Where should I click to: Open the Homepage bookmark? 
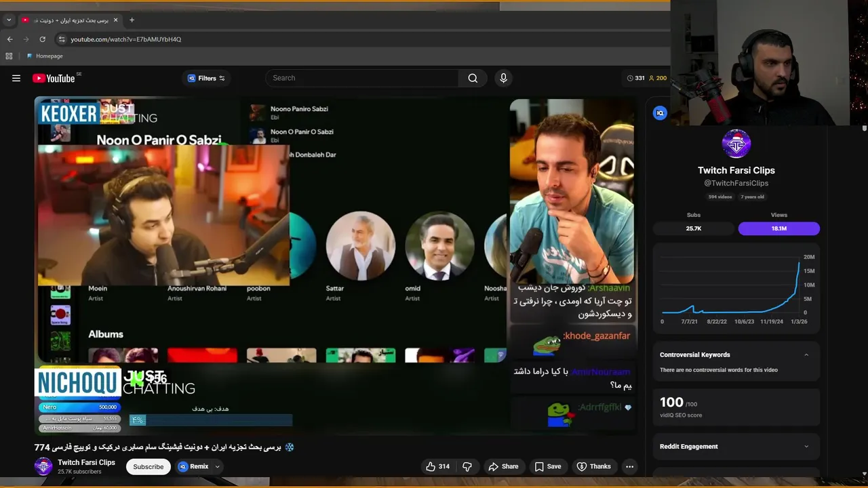coord(45,56)
